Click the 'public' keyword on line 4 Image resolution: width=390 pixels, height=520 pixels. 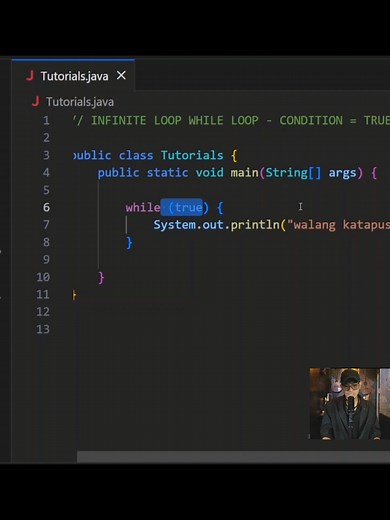[x=118, y=173]
